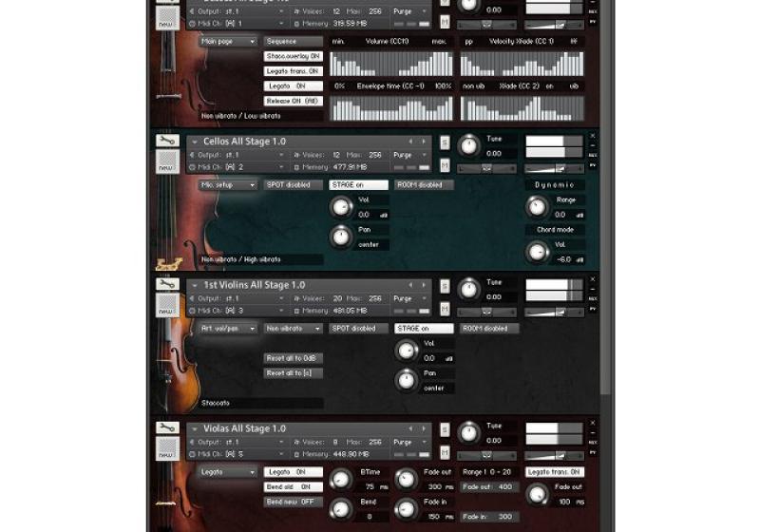Toggle STAGE on in 1st Violins
Viewport: 760px width, 532px height.
tap(424, 328)
